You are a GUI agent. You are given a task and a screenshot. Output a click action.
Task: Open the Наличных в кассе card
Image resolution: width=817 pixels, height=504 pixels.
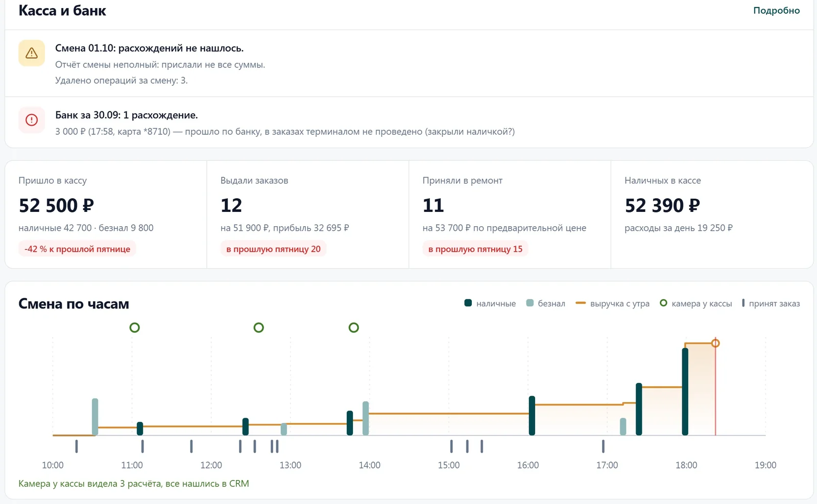click(712, 214)
